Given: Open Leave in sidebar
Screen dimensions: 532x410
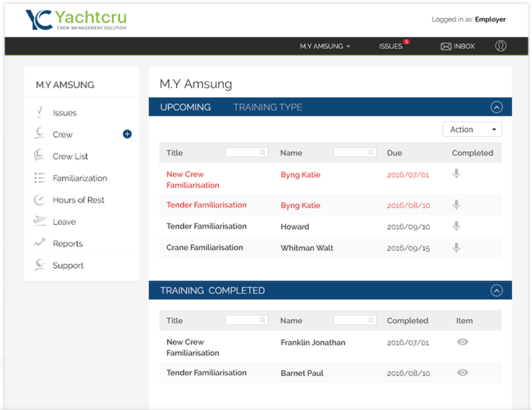Looking at the screenshot, I should (x=64, y=222).
